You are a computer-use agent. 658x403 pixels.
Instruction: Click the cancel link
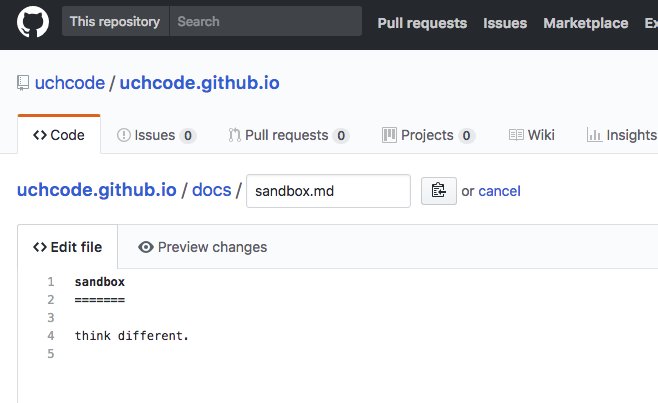tap(499, 191)
